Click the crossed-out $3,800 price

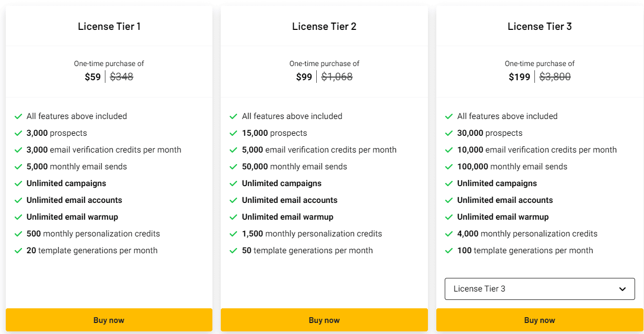click(x=555, y=77)
